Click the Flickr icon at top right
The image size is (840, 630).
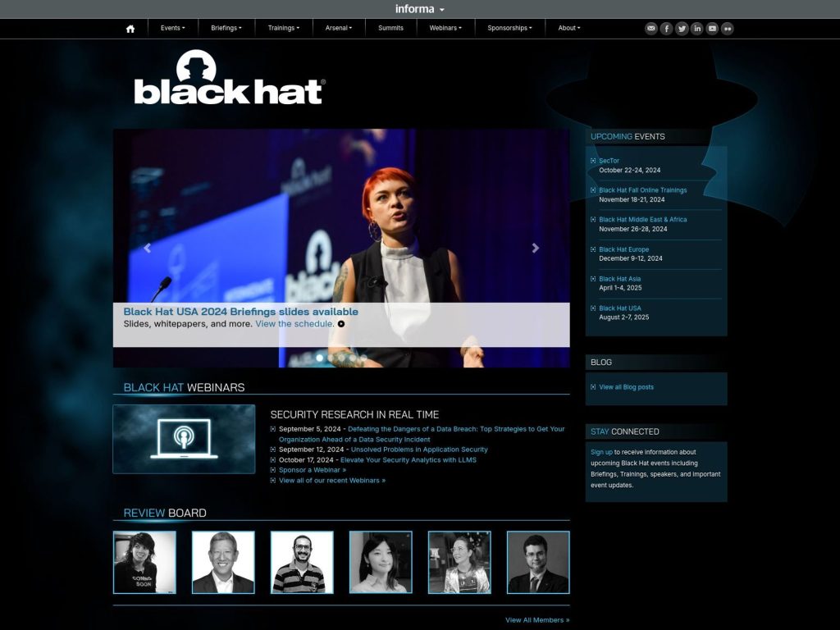pyautogui.click(x=727, y=28)
